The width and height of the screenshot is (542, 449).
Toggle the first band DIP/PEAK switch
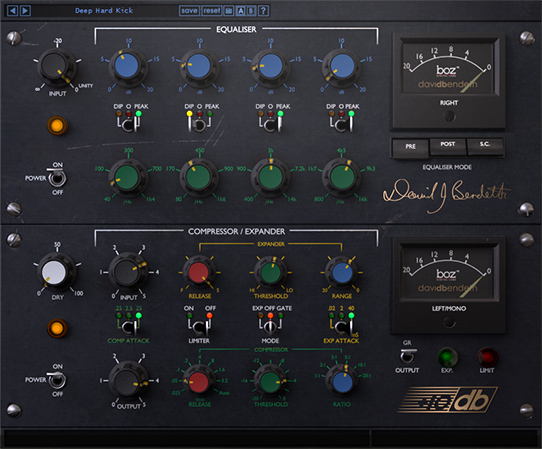[x=128, y=124]
